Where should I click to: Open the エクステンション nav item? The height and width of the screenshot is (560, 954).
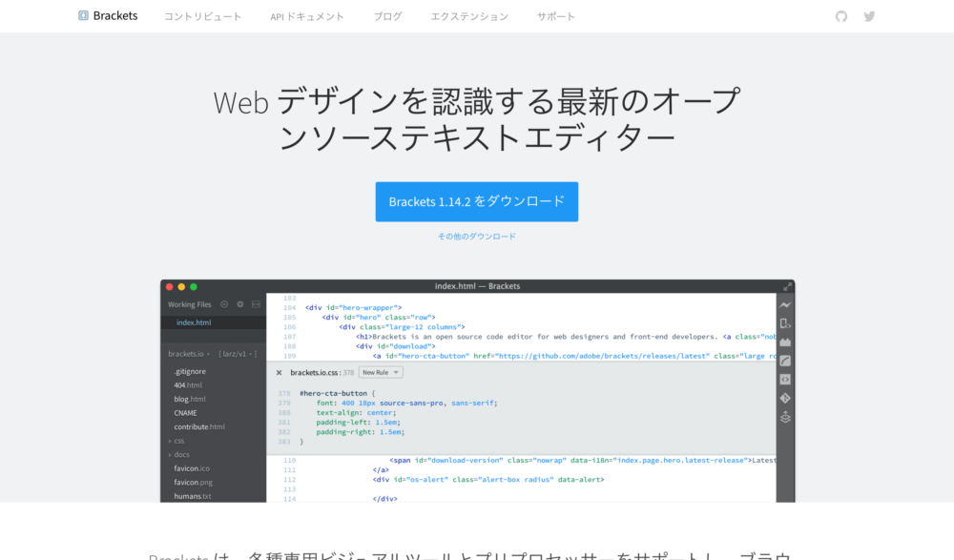click(x=469, y=16)
